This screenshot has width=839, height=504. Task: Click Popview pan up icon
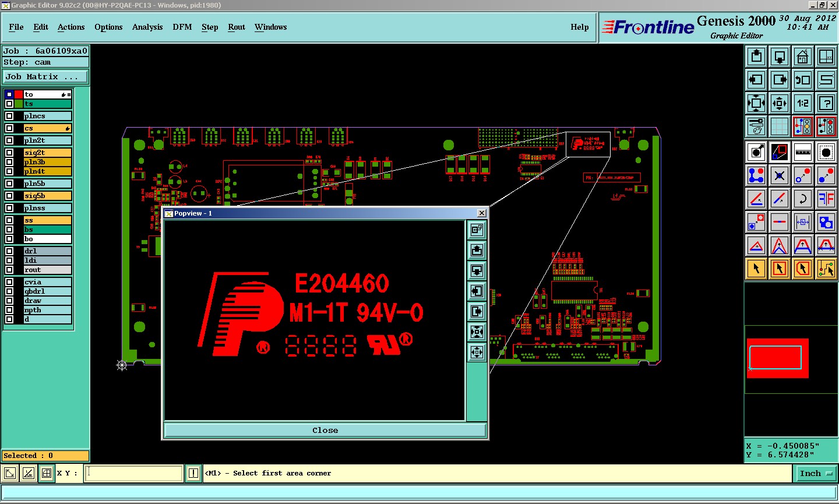[477, 251]
